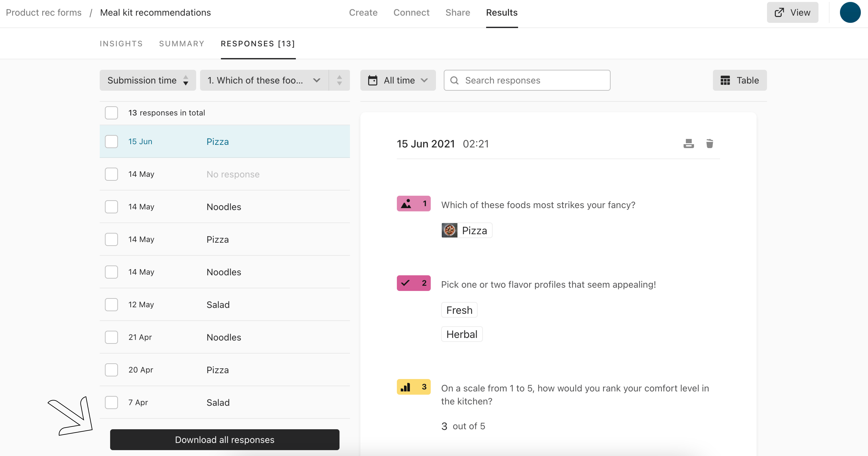Check the 12 May Salad response
This screenshot has width=868, height=456.
[x=111, y=304]
